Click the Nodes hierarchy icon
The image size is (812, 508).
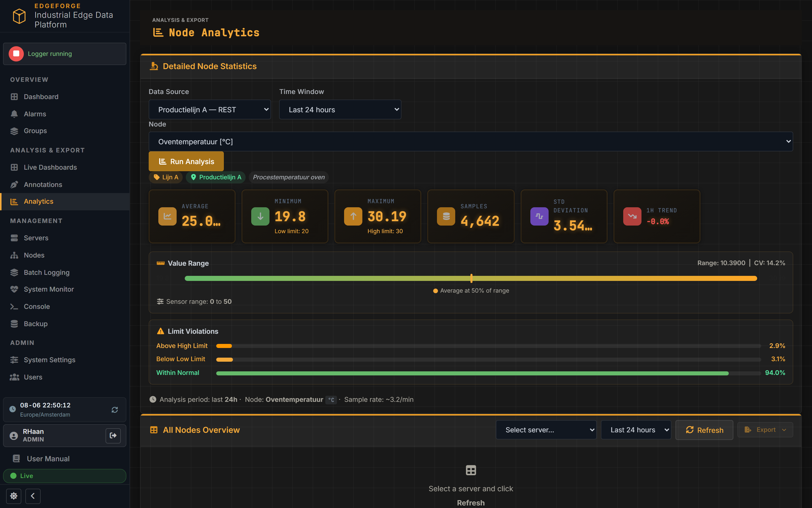[14, 255]
